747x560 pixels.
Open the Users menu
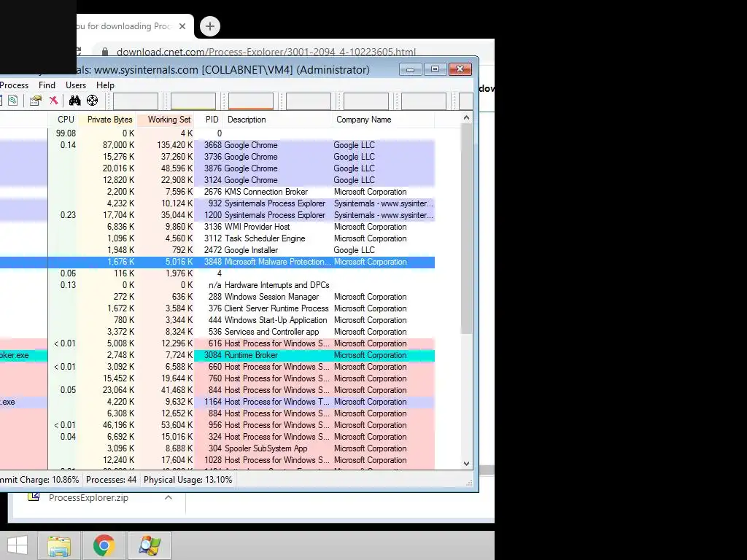[x=76, y=85]
